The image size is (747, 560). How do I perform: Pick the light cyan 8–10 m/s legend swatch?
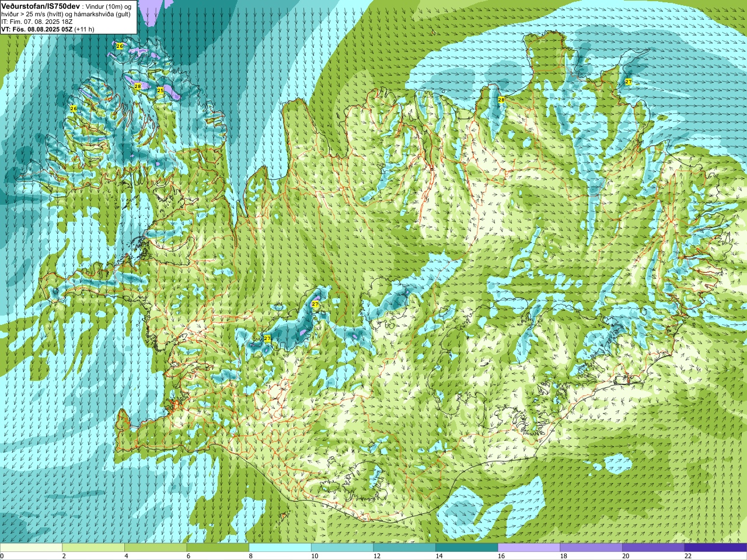click(280, 548)
